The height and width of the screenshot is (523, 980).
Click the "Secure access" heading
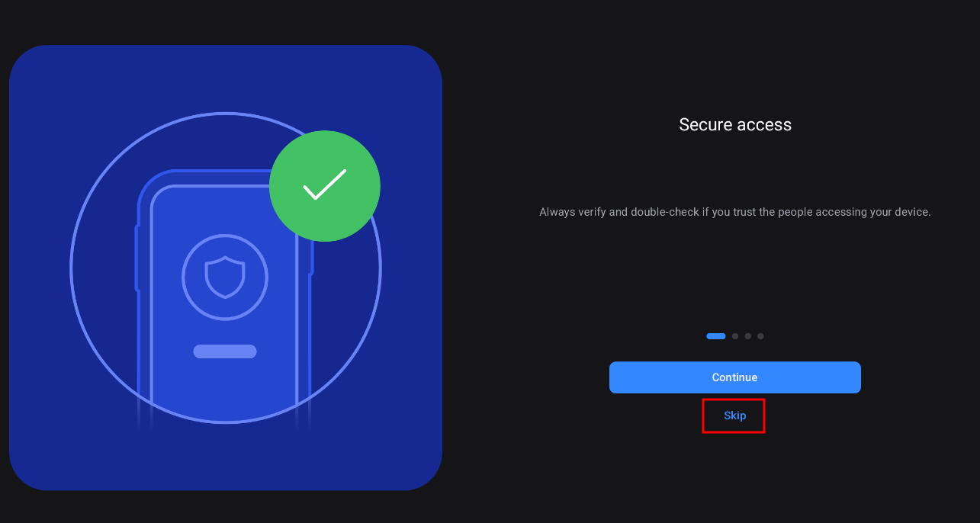click(735, 125)
